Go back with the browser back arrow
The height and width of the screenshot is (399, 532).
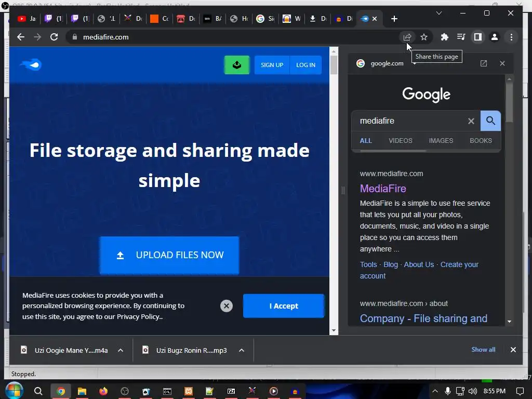pos(21,37)
